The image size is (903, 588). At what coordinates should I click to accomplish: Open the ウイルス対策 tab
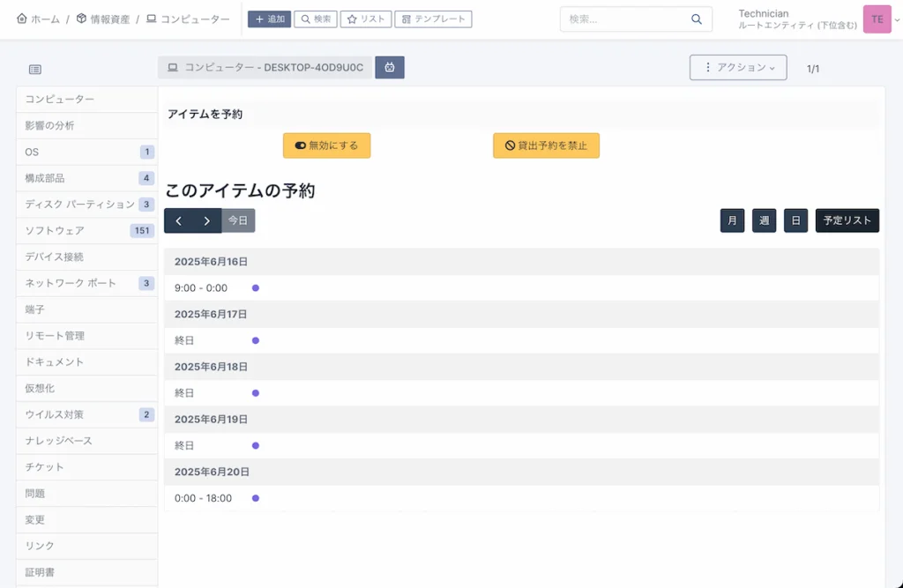87,414
